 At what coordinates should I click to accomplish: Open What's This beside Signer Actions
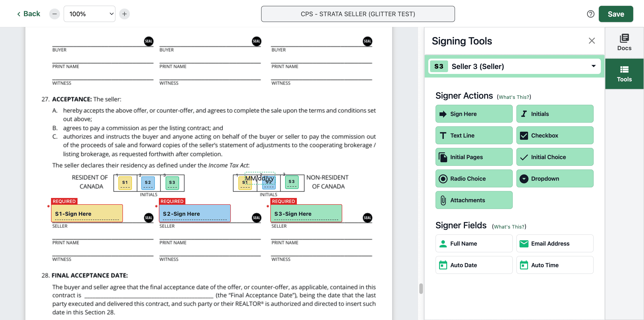pyautogui.click(x=514, y=97)
